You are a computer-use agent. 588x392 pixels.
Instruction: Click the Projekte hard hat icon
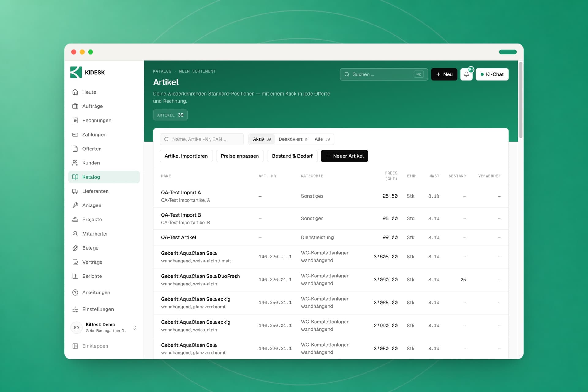click(75, 219)
